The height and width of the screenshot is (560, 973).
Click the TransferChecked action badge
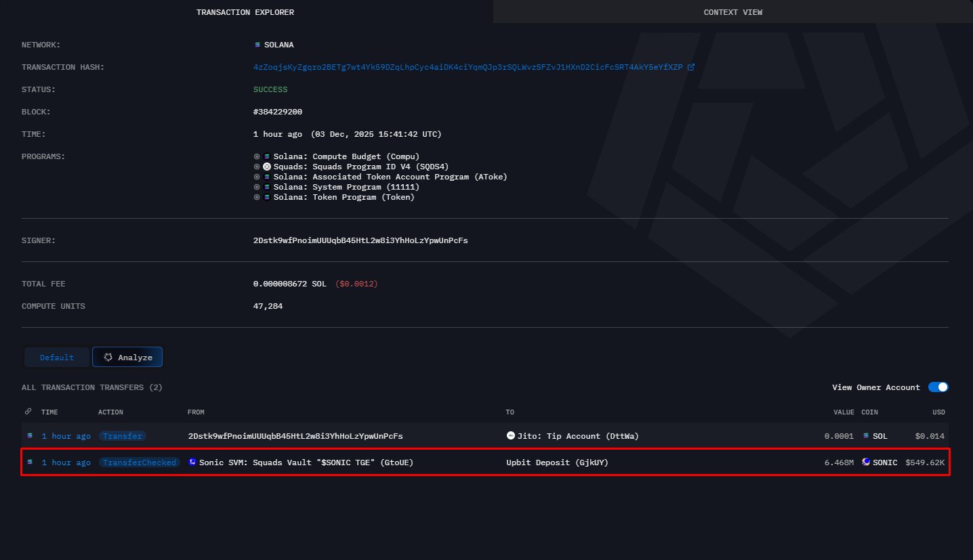[139, 462]
